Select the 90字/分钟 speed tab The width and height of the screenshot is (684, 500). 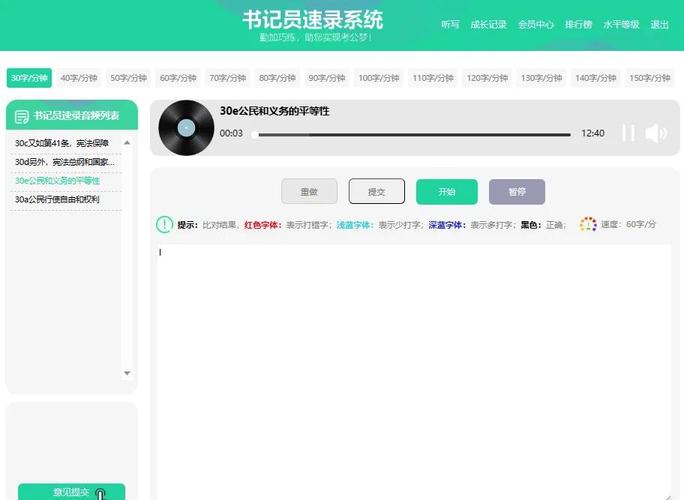click(x=327, y=78)
